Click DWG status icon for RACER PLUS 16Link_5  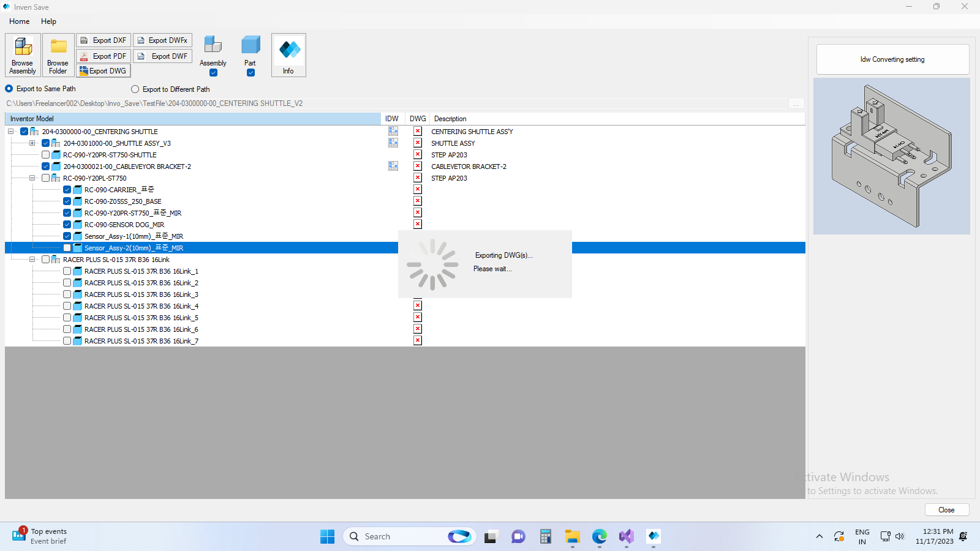418,317
